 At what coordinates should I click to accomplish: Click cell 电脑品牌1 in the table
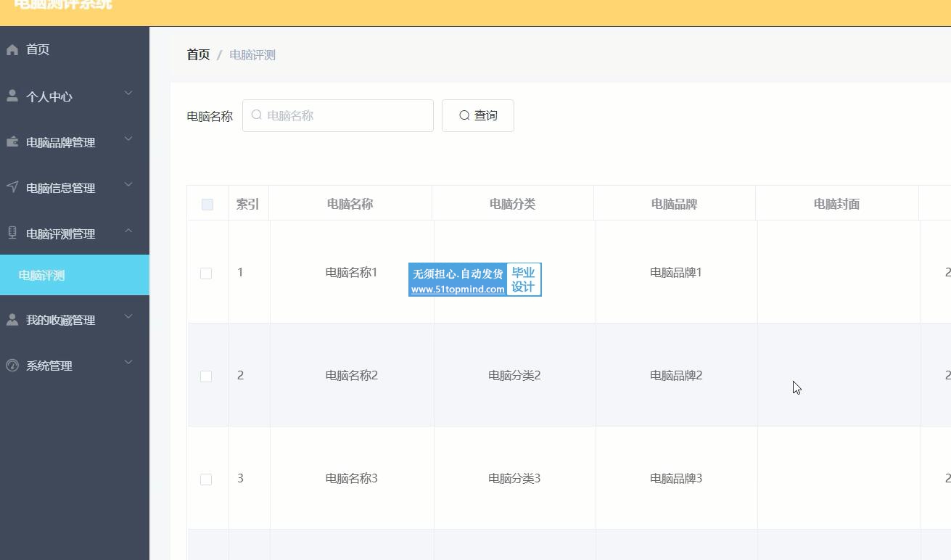[x=676, y=273]
